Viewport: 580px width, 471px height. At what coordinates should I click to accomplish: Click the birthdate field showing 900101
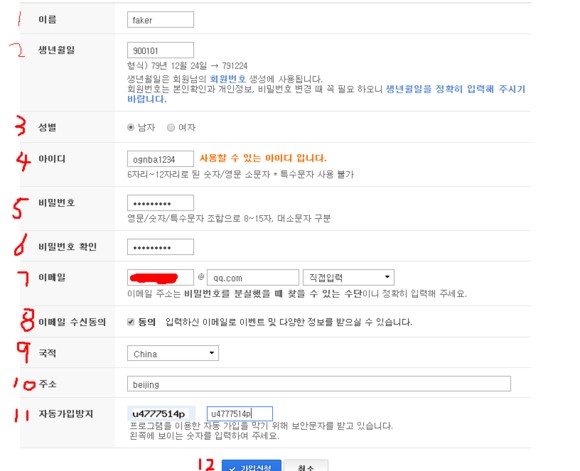tap(160, 50)
